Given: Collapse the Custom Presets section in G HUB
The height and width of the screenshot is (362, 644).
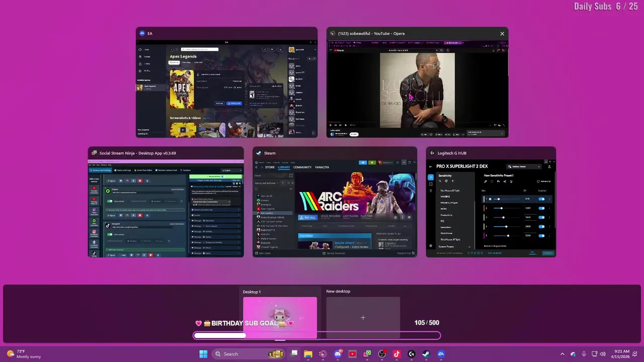Looking at the screenshot, I should click(x=469, y=247).
